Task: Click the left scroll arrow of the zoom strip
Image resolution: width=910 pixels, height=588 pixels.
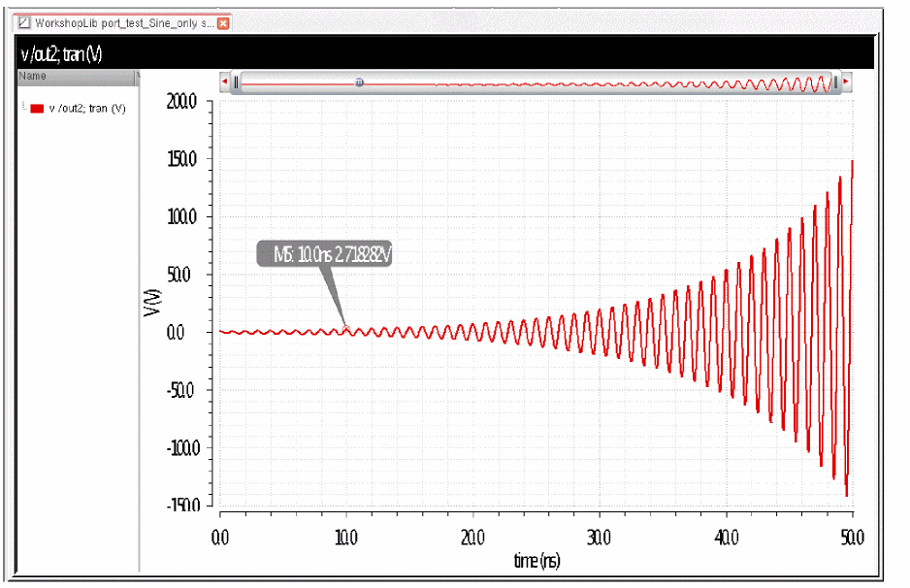Action: click(225, 82)
